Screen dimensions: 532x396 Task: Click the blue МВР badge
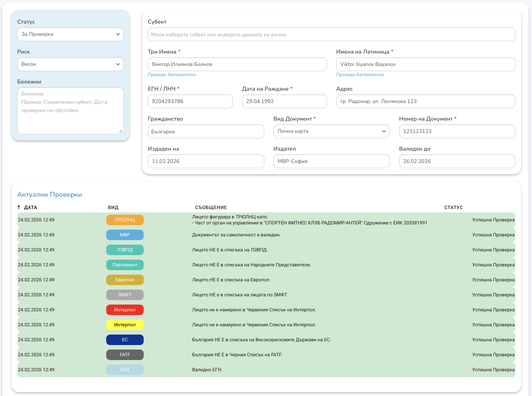click(125, 235)
